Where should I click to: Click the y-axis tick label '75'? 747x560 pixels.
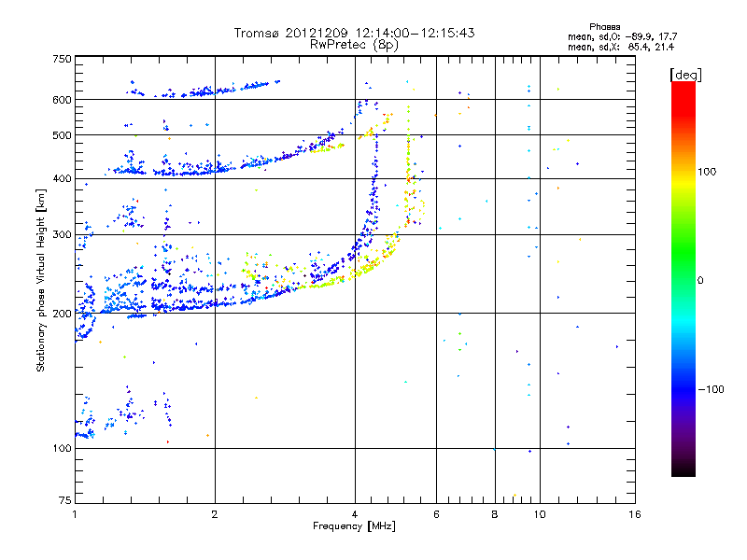[x=65, y=500]
